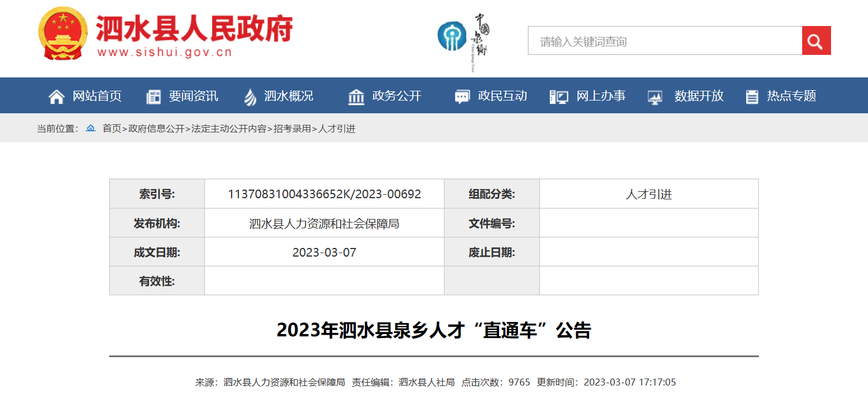
Task: Click the keyword search input field
Action: 664,41
